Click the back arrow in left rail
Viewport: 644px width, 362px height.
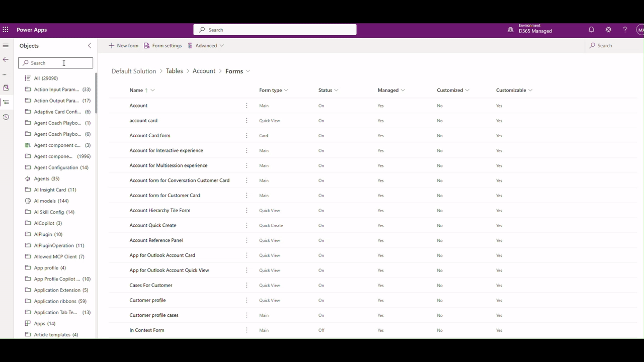pyautogui.click(x=6, y=59)
